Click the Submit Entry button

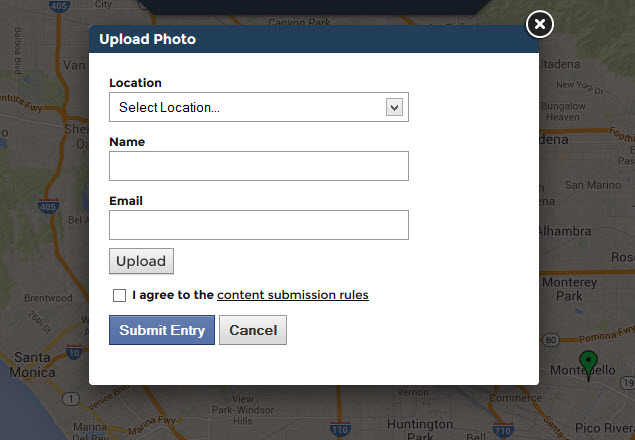coord(162,330)
